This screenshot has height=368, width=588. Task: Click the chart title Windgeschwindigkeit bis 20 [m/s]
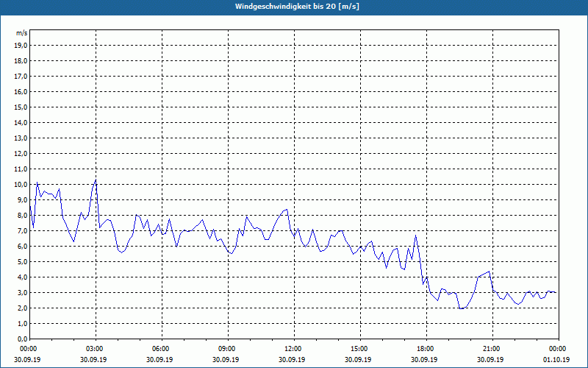point(297,7)
